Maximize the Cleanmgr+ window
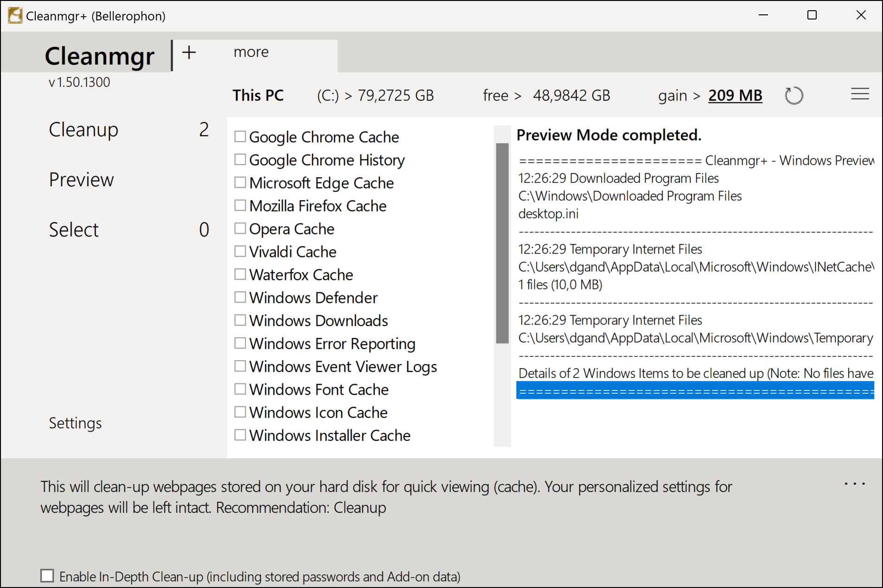Screen dimensions: 883x588 click(x=812, y=15)
